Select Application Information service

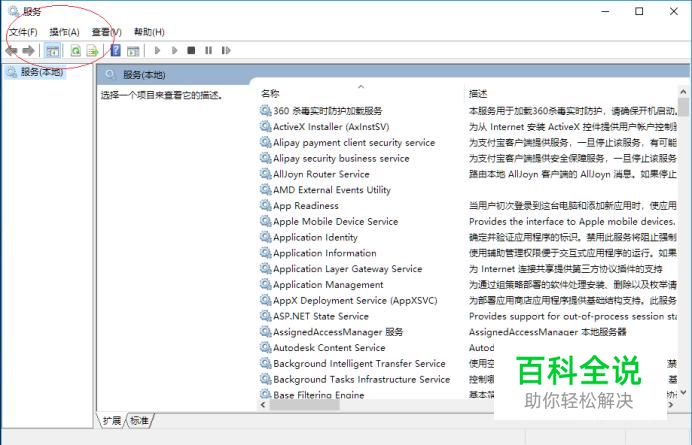tap(325, 253)
